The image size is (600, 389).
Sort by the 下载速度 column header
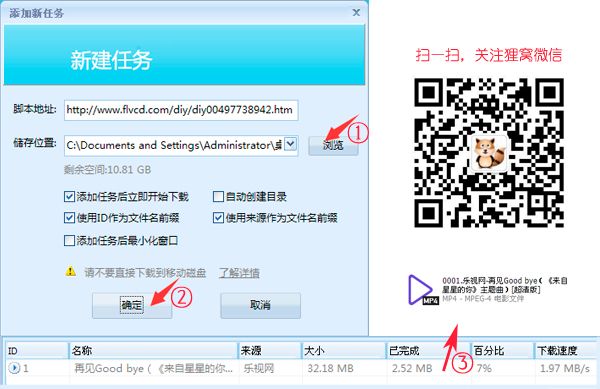pyautogui.click(x=565, y=351)
